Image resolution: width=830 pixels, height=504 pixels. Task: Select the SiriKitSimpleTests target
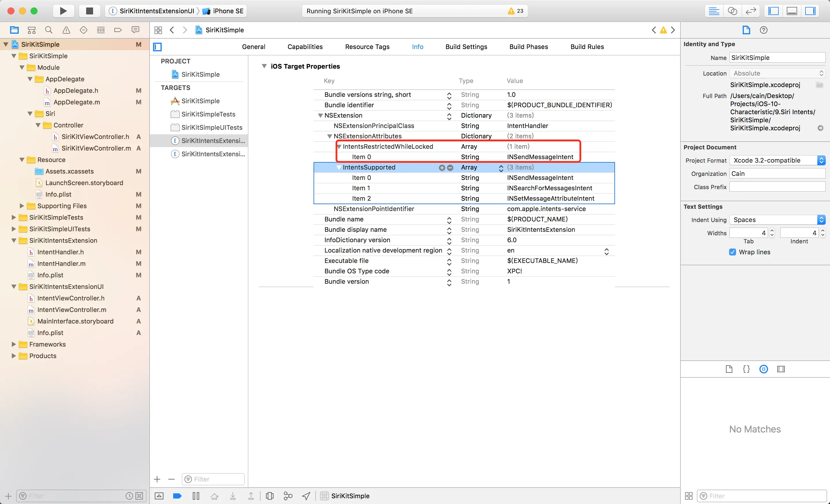coord(208,114)
